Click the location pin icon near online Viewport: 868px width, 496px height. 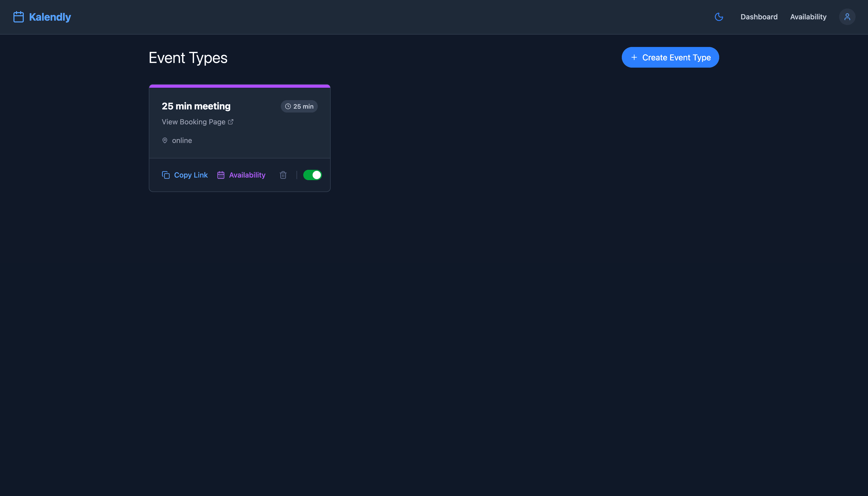pyautogui.click(x=165, y=140)
